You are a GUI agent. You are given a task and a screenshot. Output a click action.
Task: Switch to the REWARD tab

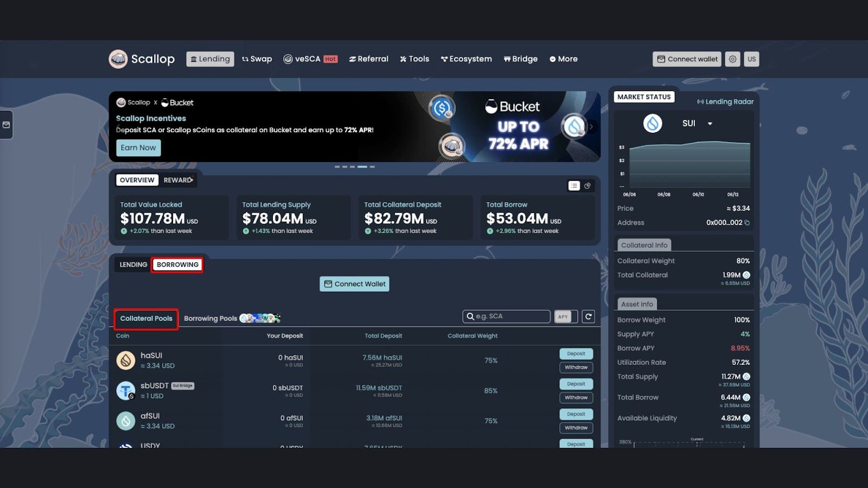click(x=178, y=180)
